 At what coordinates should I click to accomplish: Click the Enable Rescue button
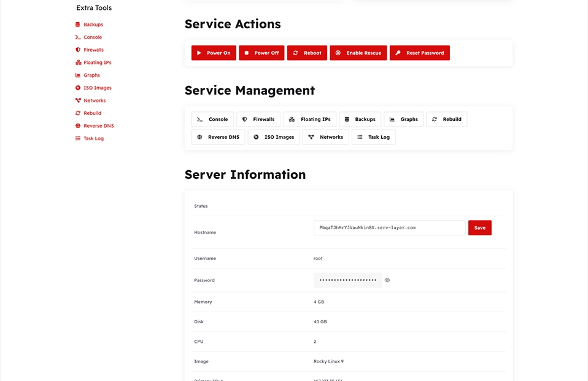click(x=358, y=53)
